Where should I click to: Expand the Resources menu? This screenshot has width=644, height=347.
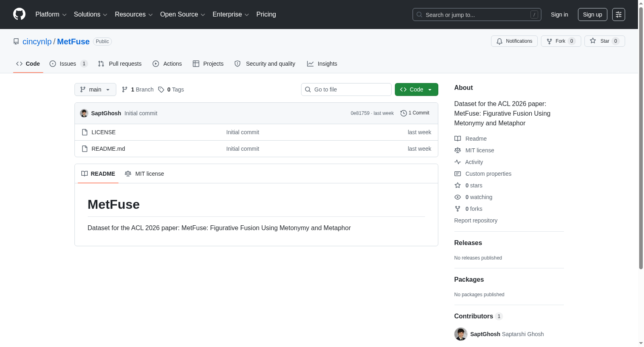tap(134, 15)
